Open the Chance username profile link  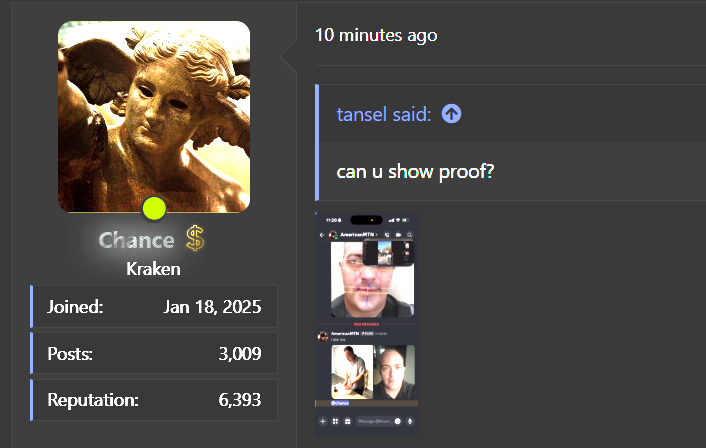[x=136, y=240]
